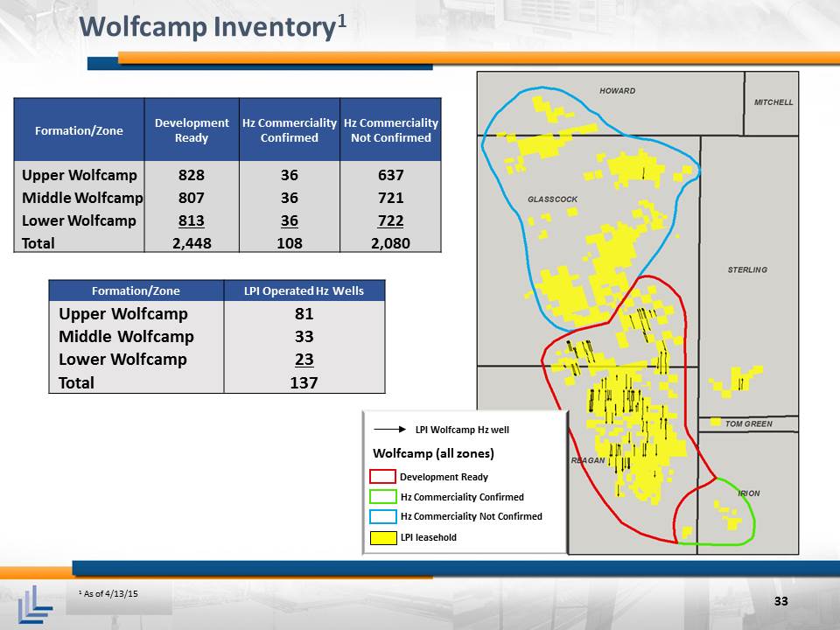Screen dimensions: 840x630
Task: Click the value 721 in Not Confirmed column
Action: [x=390, y=198]
